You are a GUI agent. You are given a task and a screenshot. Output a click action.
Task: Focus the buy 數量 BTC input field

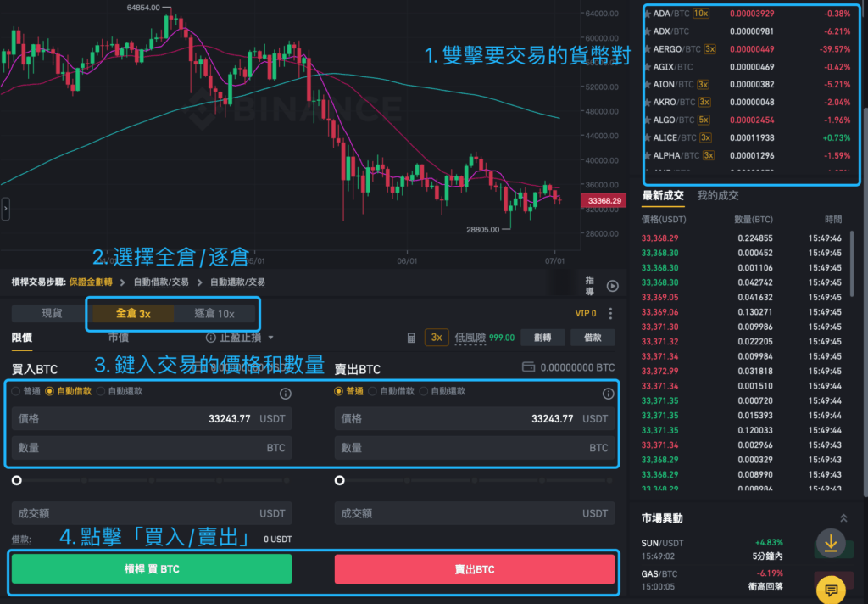point(152,448)
